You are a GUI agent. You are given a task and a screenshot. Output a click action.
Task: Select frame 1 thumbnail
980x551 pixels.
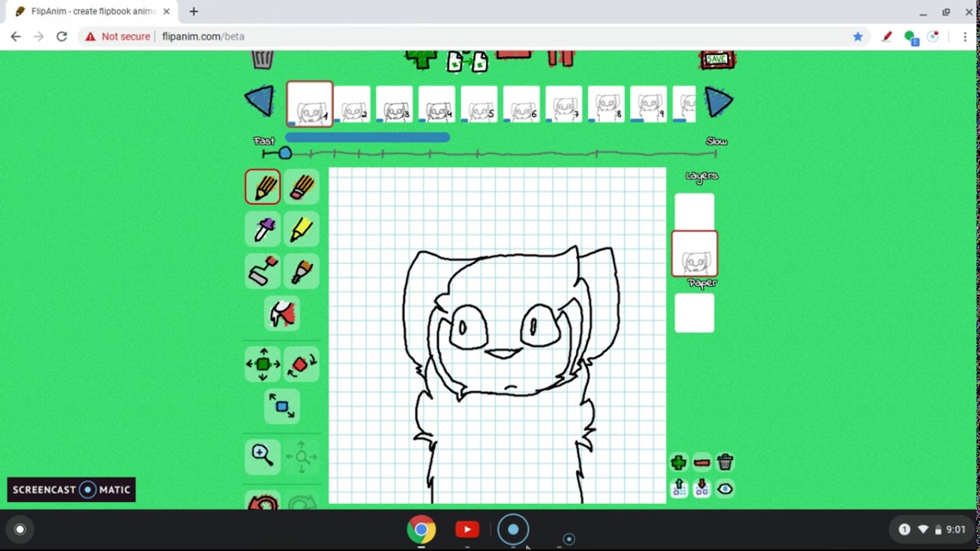click(310, 103)
